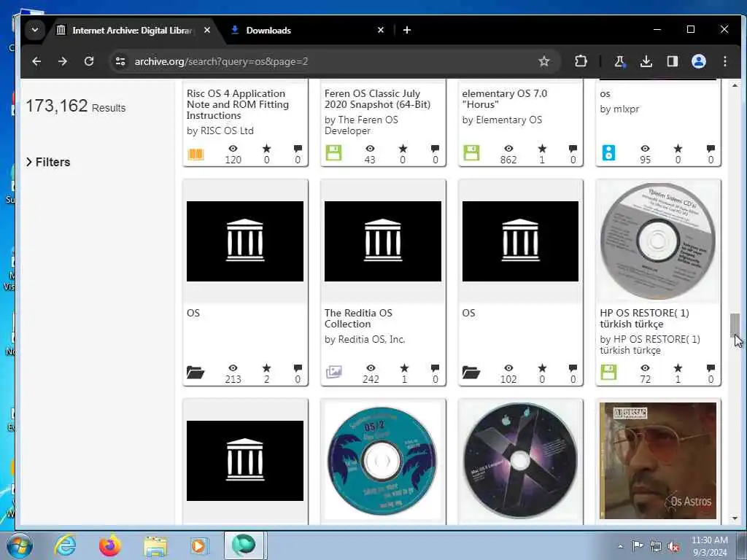Open Chrome downloads toolbar icon
The image size is (747, 560).
tap(646, 61)
